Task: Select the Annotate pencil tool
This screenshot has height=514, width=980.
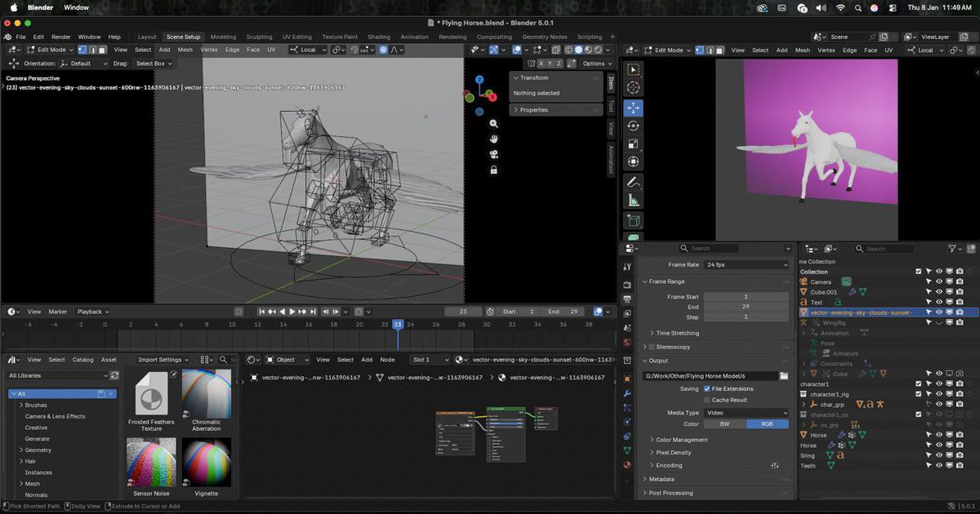Action: pyautogui.click(x=634, y=182)
